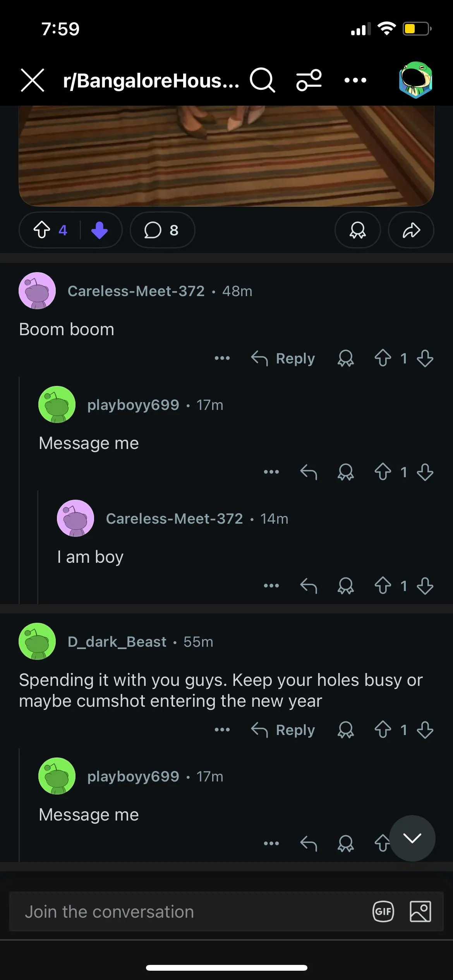Add a GIF to your comment
Image resolution: width=453 pixels, height=980 pixels.
coord(383,912)
